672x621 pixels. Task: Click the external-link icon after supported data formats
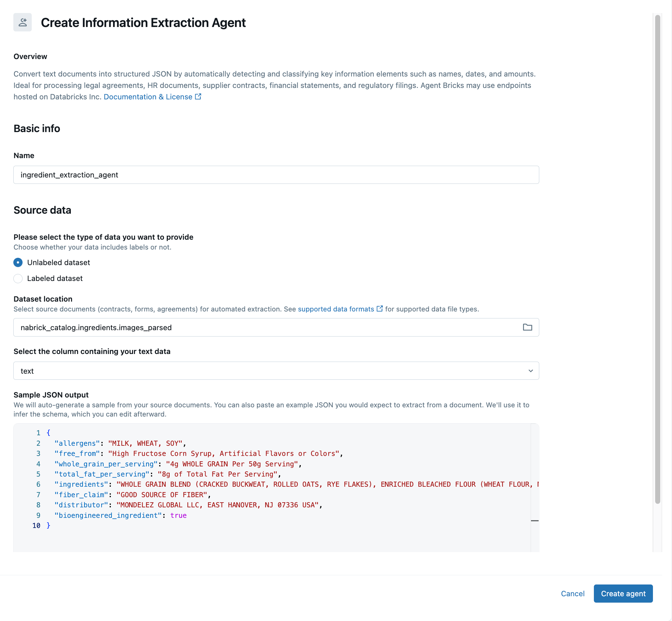[380, 309]
